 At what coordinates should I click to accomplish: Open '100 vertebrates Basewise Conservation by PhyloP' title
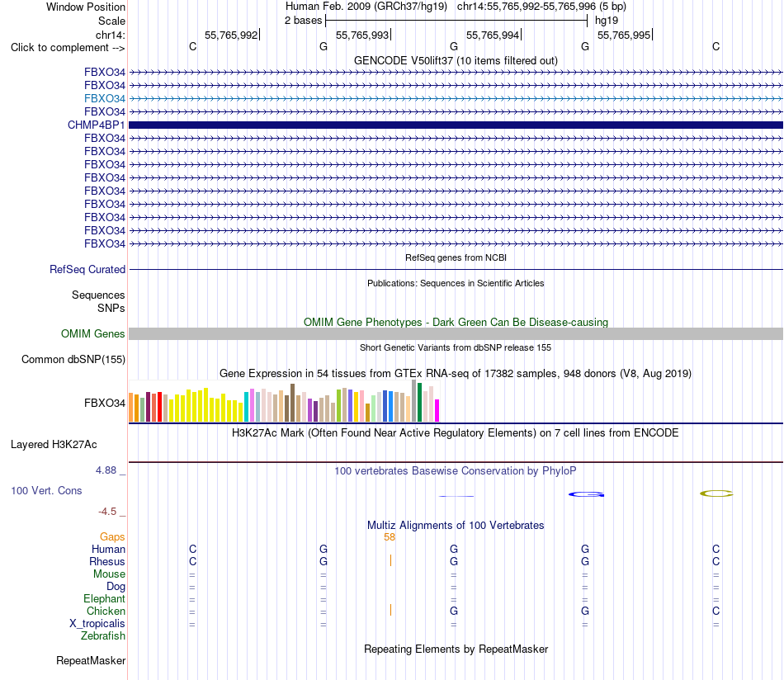(456, 471)
